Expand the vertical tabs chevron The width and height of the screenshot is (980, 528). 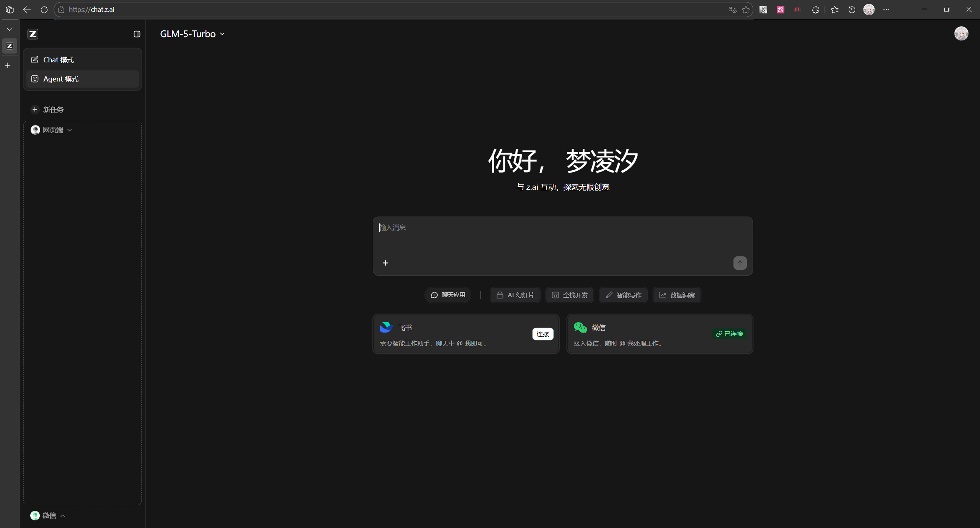10,29
